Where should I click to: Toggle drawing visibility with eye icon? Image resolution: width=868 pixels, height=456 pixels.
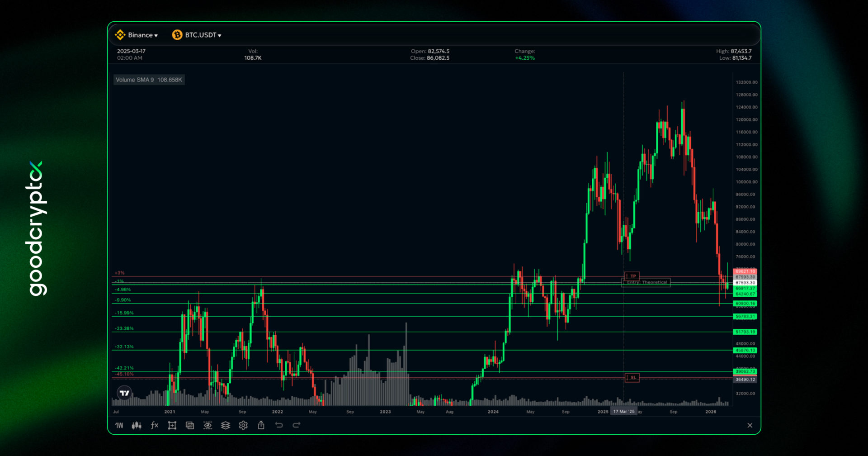pyautogui.click(x=208, y=425)
